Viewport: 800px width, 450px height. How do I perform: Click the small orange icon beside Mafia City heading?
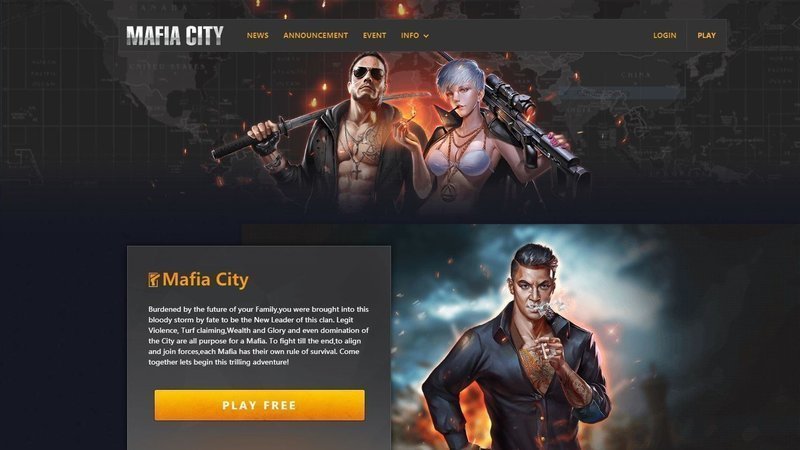coord(154,280)
